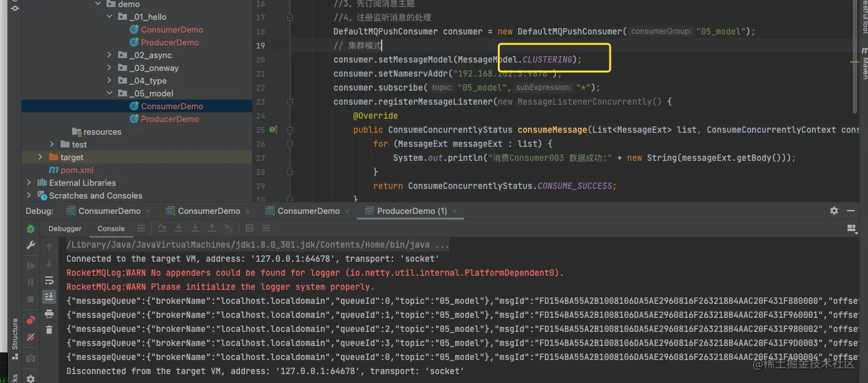
Task: Expand the _02_async package
Action: click(110, 56)
